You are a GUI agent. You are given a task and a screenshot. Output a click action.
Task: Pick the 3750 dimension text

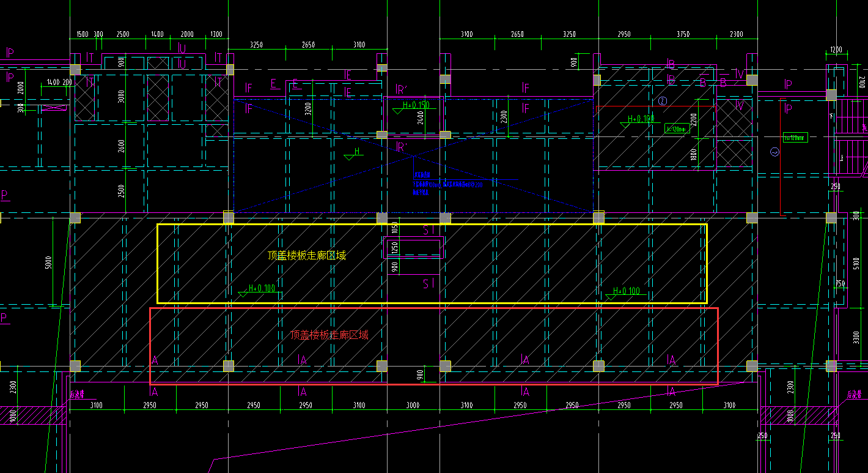click(683, 35)
